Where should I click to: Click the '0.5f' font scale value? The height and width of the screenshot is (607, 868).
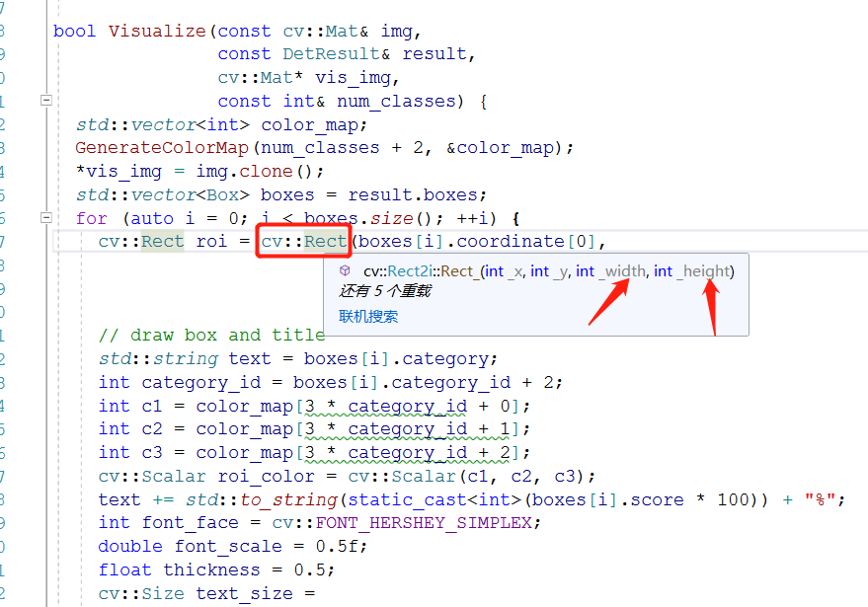pyautogui.click(x=336, y=547)
